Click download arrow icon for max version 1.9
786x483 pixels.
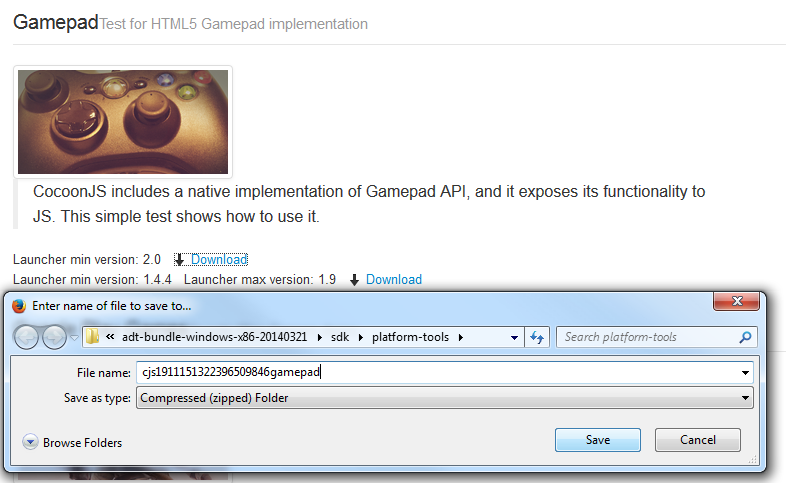pyautogui.click(x=354, y=280)
